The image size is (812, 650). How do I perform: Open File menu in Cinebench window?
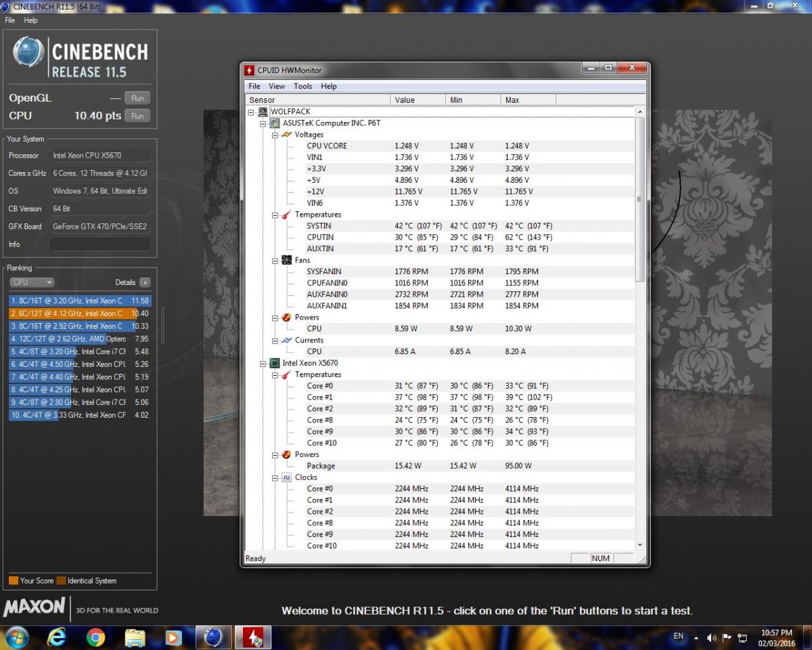pyautogui.click(x=9, y=20)
